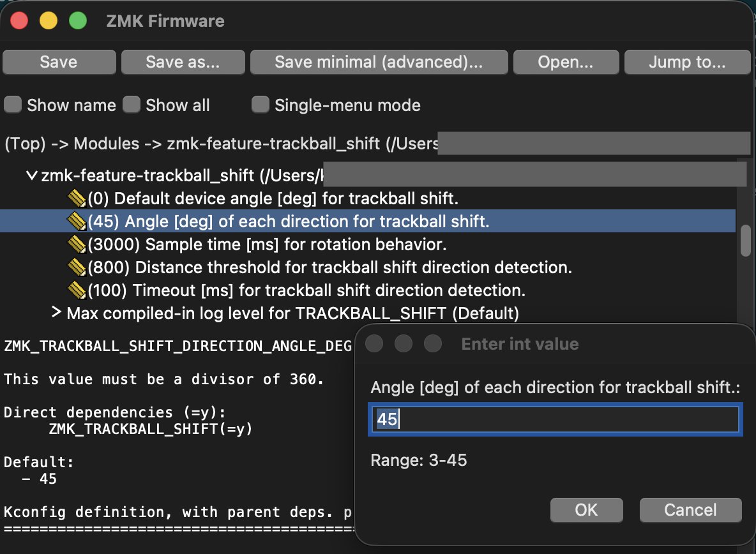This screenshot has width=756, height=554.
Task: Click the pencil icon beside Sample time
Action: [x=77, y=244]
